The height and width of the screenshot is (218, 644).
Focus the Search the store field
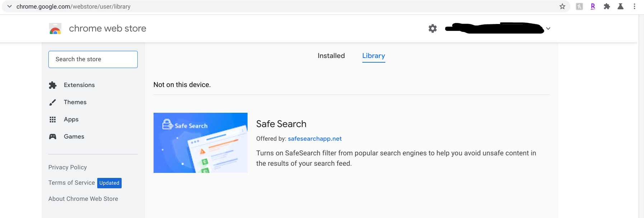click(x=93, y=59)
